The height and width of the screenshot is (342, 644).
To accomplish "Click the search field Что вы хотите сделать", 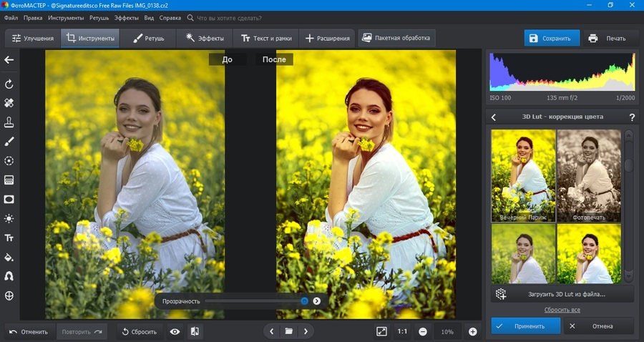I will 229,18.
